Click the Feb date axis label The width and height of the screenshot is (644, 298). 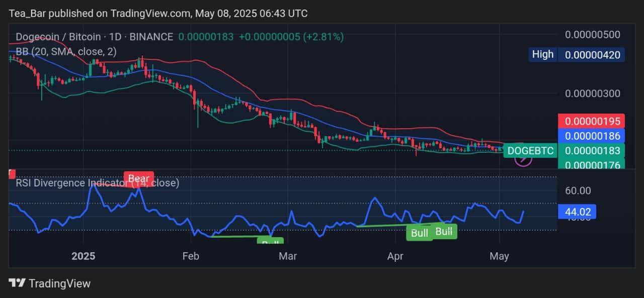191,256
